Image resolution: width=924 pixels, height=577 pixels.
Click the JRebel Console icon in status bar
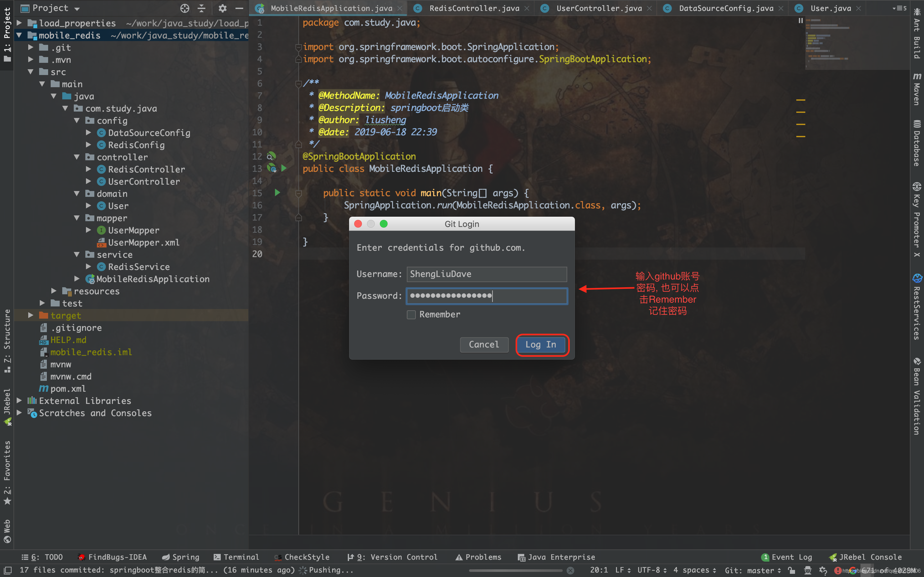pyautogui.click(x=834, y=557)
